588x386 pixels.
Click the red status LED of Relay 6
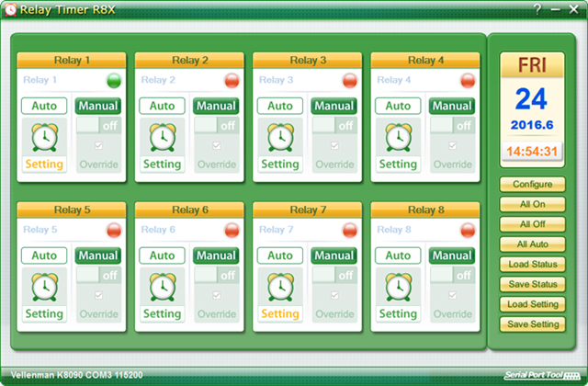[232, 231]
